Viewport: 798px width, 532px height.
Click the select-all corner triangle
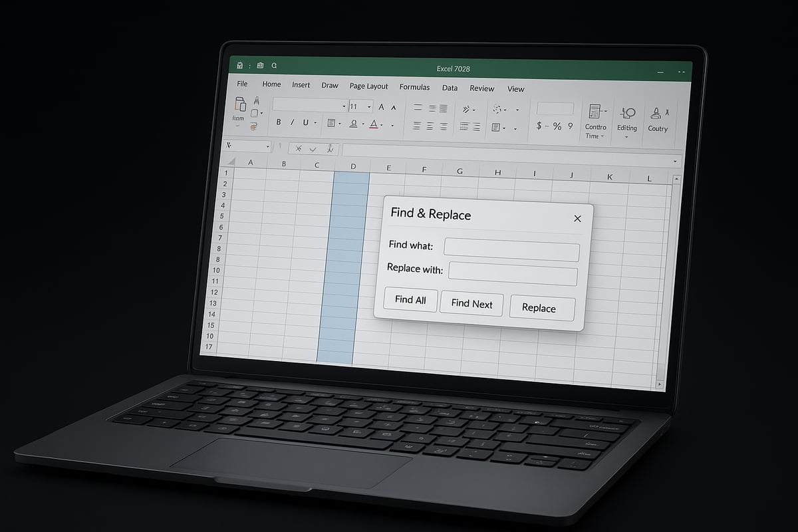pyautogui.click(x=231, y=162)
